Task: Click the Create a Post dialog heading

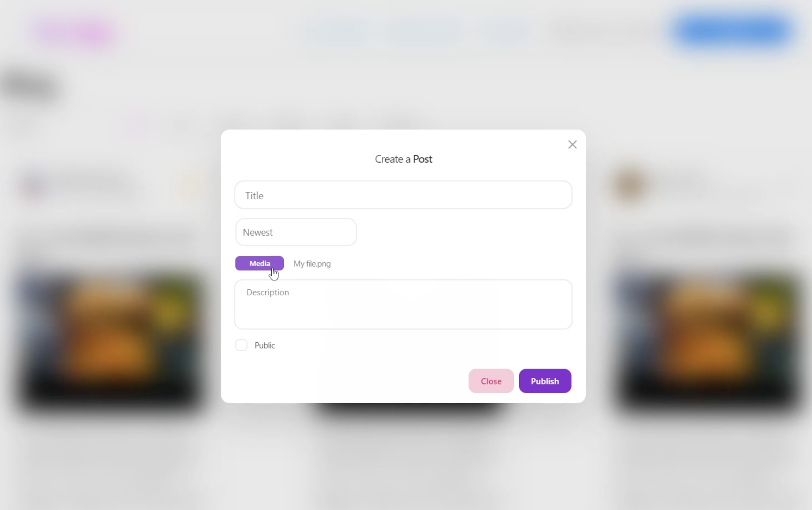Action: [x=403, y=159]
